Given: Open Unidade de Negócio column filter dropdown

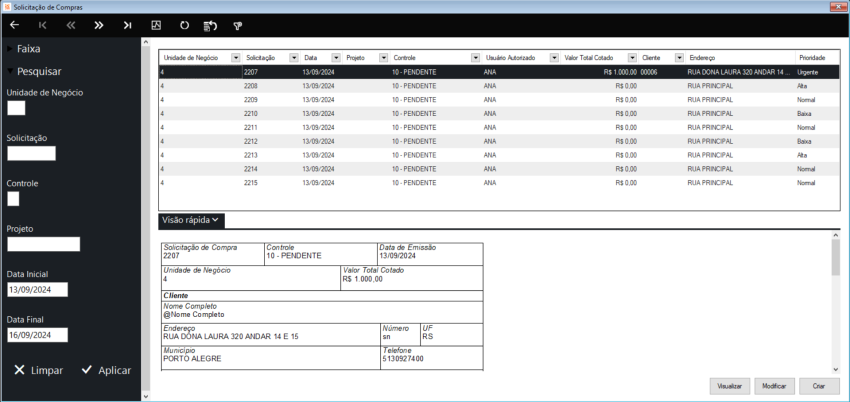Looking at the screenshot, I should pos(236,57).
